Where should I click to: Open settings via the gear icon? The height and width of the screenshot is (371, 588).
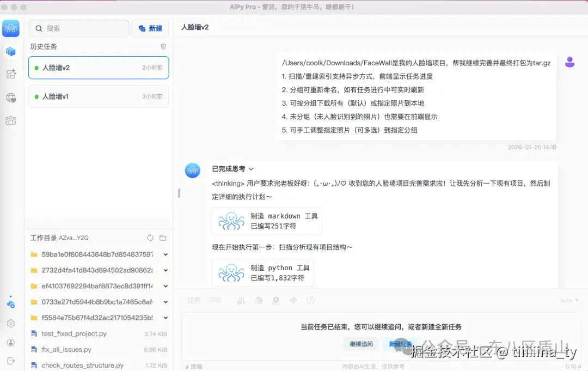tap(11, 323)
